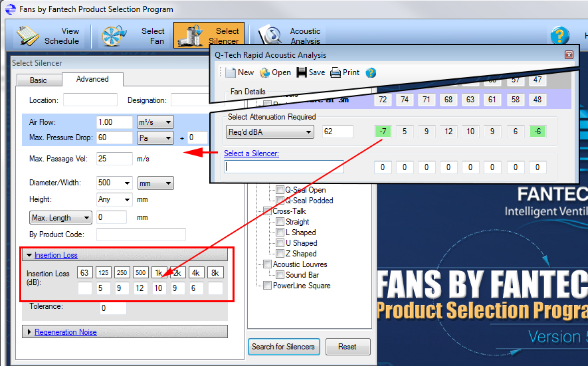
Task: Open the View Schedule clipboard icon
Action: click(28, 36)
